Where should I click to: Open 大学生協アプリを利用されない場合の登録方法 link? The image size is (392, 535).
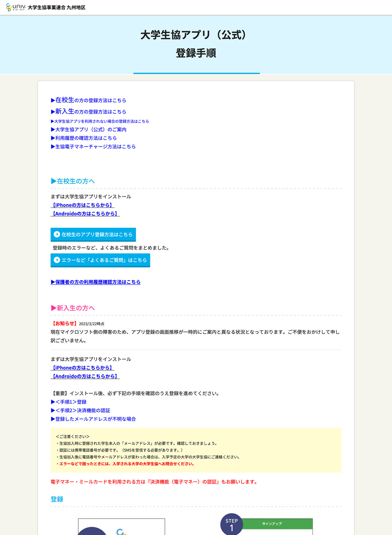(x=100, y=121)
